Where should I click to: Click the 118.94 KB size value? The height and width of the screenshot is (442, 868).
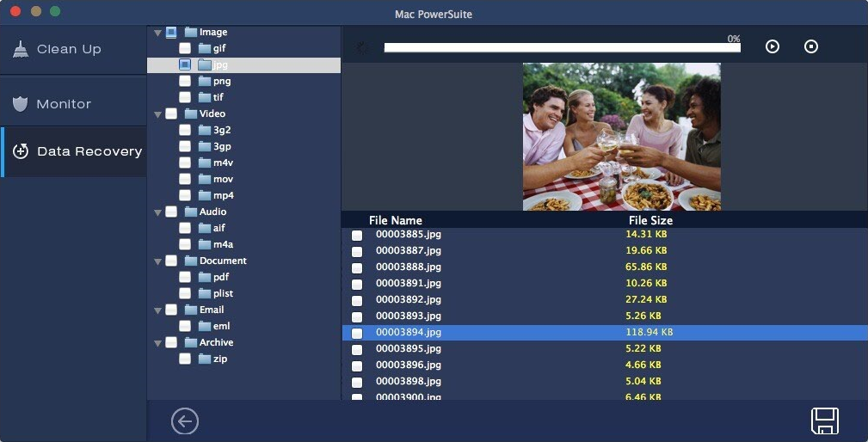649,333
